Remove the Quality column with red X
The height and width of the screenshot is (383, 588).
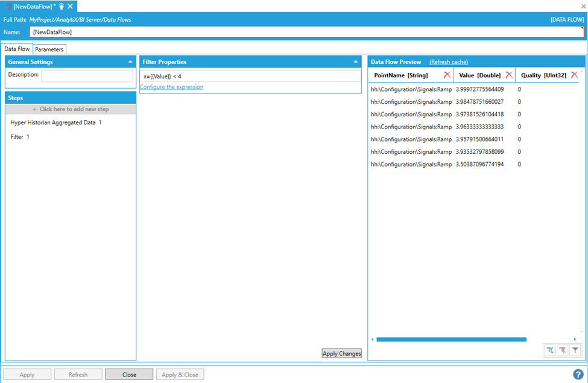click(x=574, y=75)
